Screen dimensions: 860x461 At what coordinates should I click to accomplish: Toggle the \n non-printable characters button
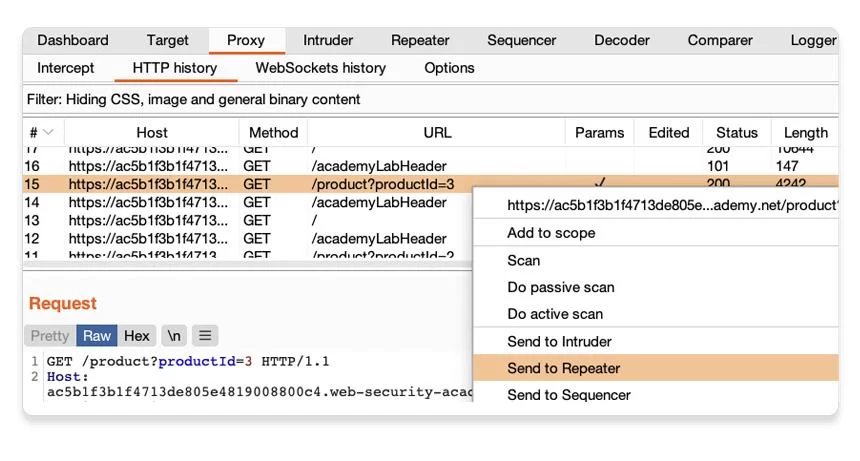coord(174,335)
